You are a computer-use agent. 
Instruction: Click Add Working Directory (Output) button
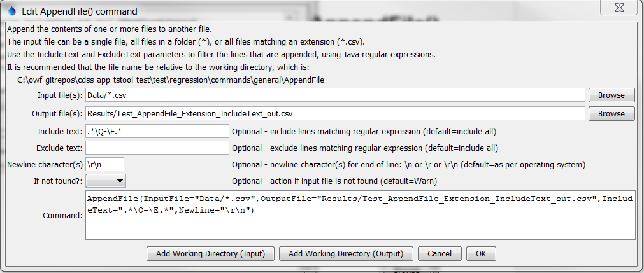[x=346, y=254]
